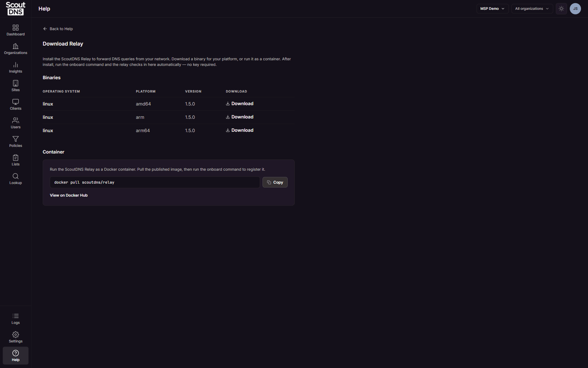Click the Container section heading
588x368 pixels.
54,152
